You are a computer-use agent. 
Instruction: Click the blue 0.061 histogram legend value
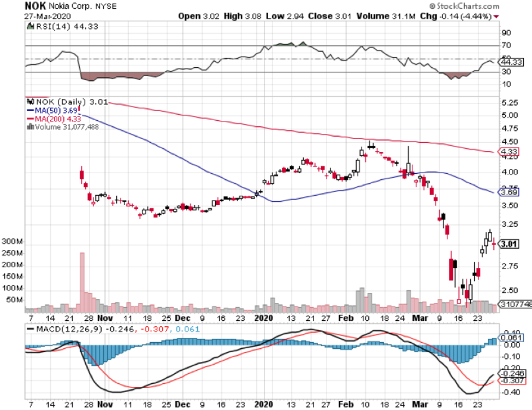(x=188, y=329)
